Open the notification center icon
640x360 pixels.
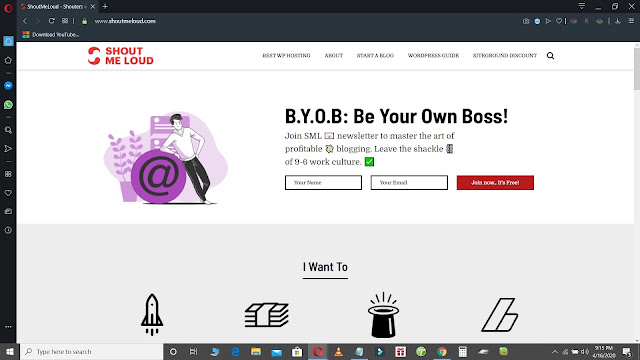coord(627,351)
